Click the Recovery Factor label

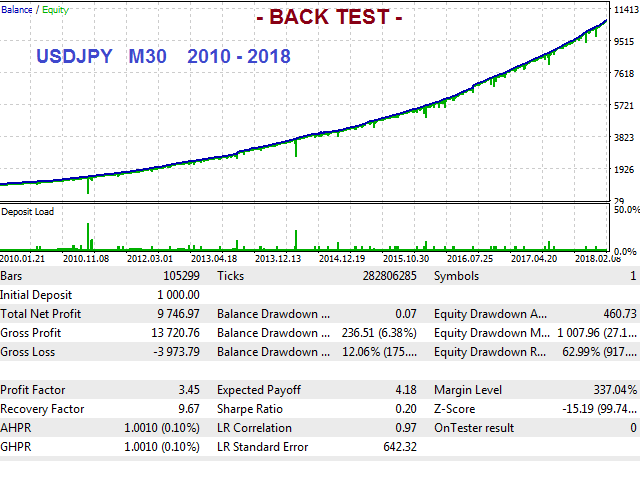pyautogui.click(x=40, y=409)
